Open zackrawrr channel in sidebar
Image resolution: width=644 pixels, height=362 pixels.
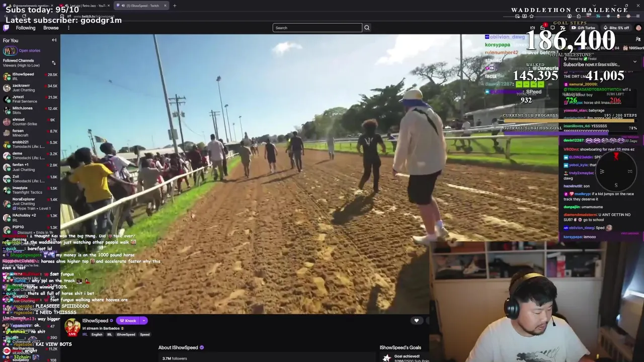(30, 87)
